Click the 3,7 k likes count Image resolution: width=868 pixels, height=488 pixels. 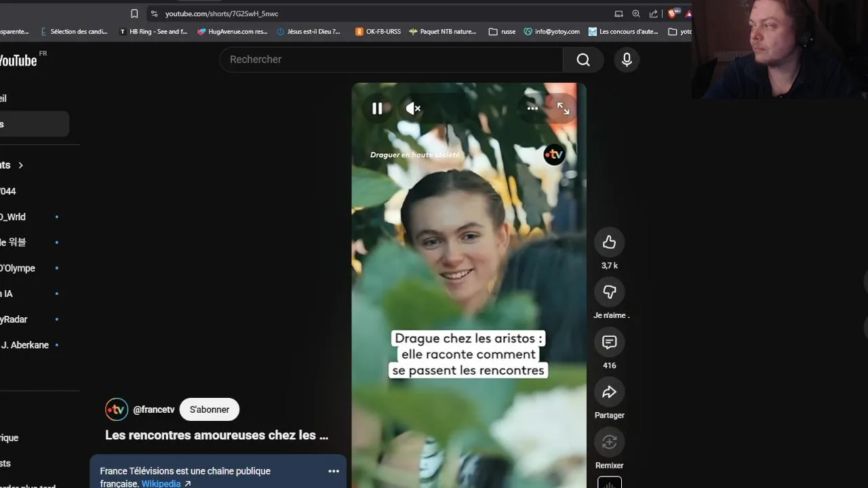[609, 266]
